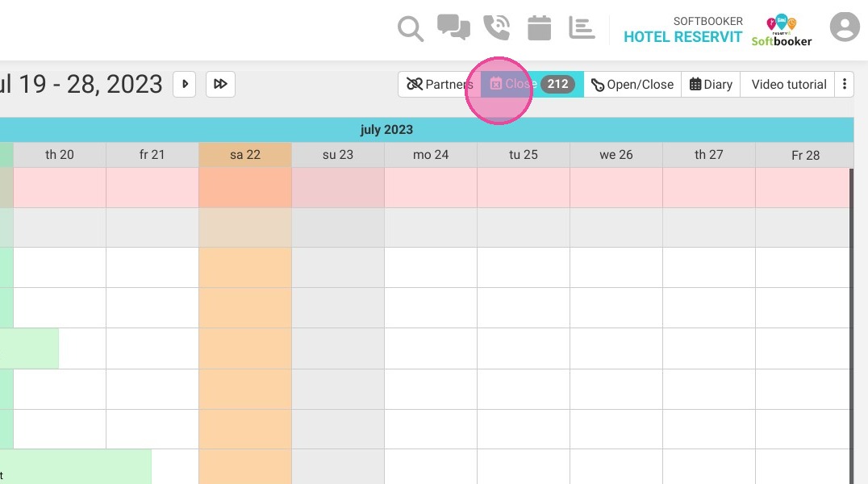
Task: Select the we 26 column header
Action: [616, 155]
